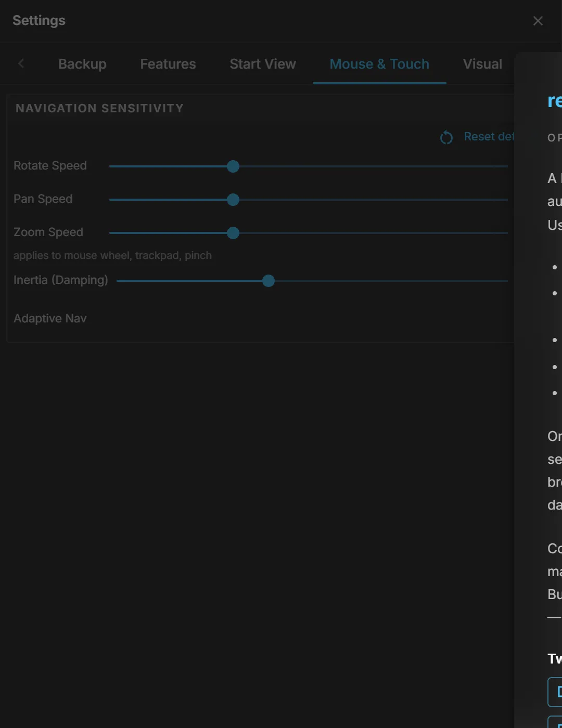The width and height of the screenshot is (562, 728).
Task: Close the Settings dialog
Action: pos(538,21)
